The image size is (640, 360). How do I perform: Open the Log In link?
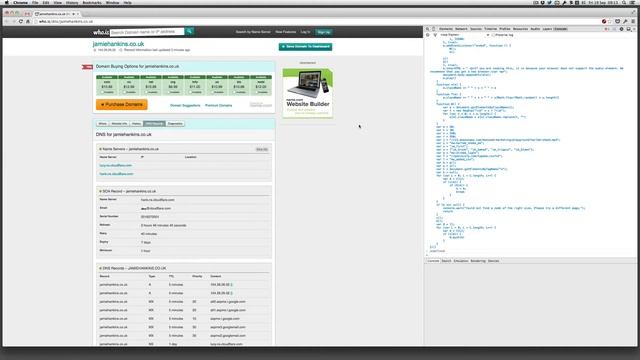[305, 31]
